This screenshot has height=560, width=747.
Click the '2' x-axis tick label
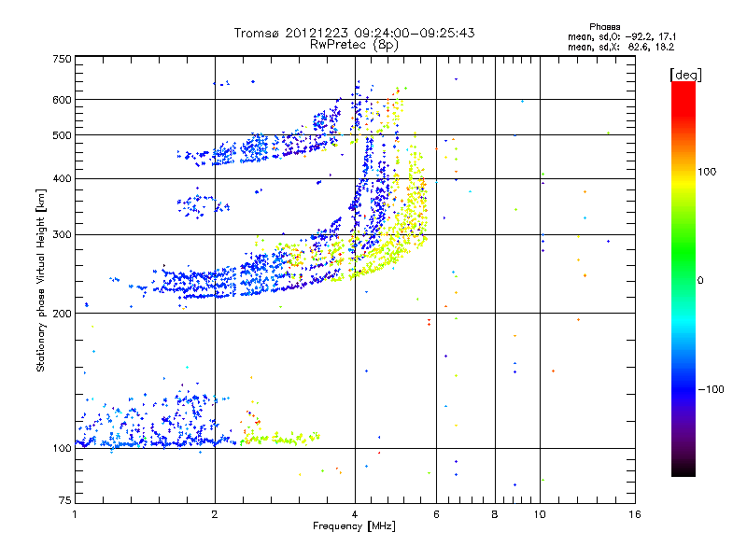tap(215, 514)
